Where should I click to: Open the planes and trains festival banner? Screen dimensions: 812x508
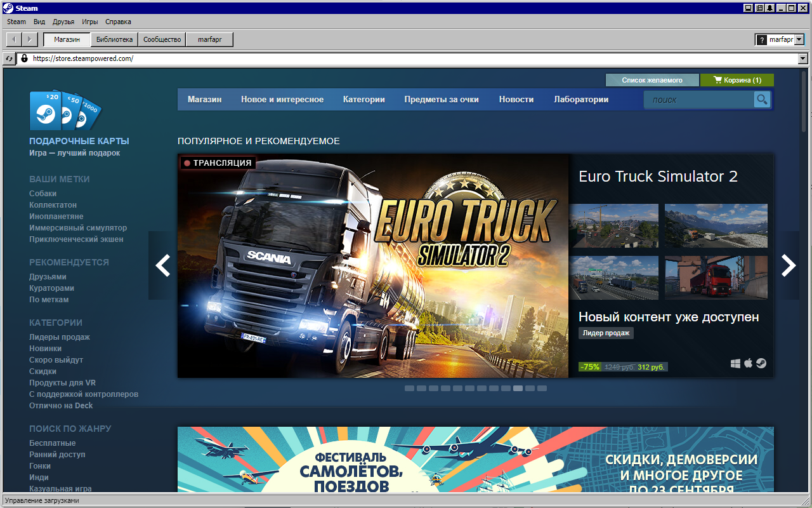click(476, 459)
